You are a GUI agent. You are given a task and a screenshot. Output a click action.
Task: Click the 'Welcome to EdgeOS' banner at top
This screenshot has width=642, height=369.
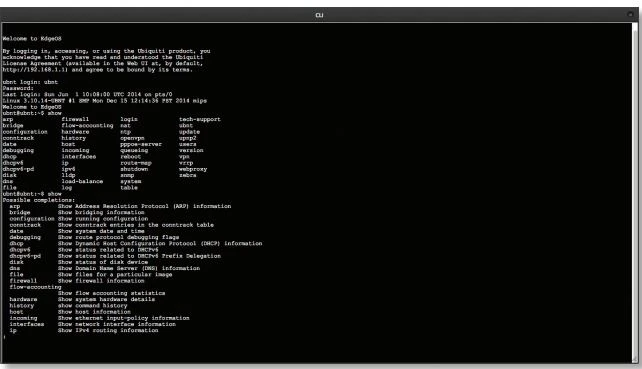[32, 38]
